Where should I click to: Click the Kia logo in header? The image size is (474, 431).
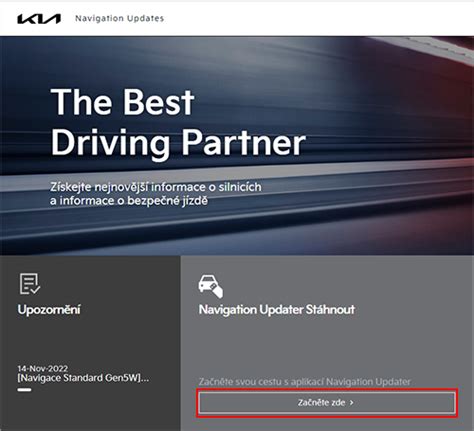(x=39, y=19)
